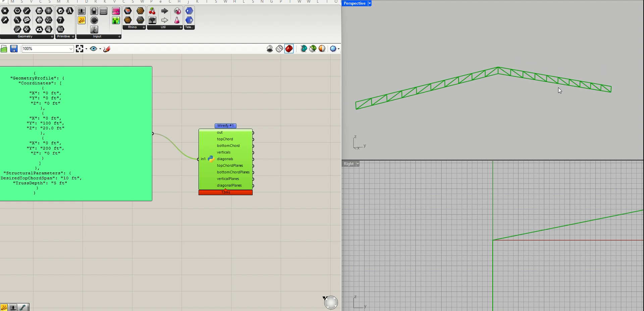Select the pink Gradient input icon

pyautogui.click(x=116, y=11)
